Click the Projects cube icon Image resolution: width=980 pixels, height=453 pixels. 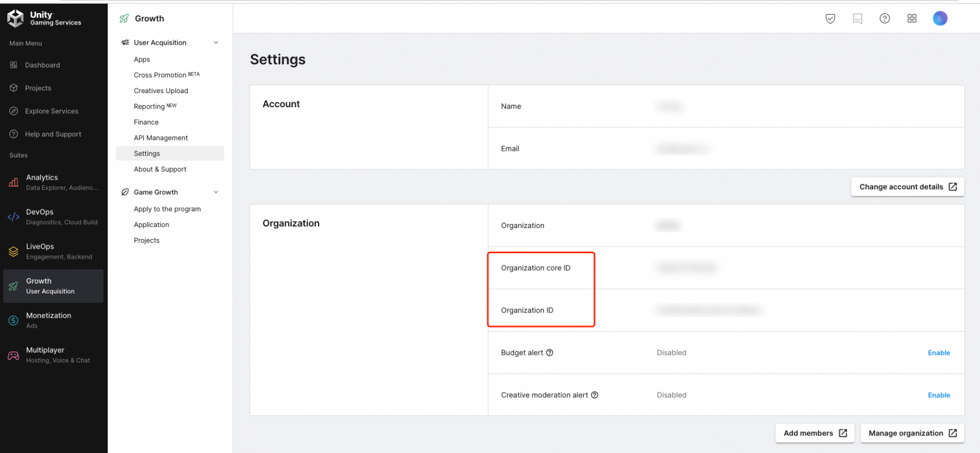[14, 88]
